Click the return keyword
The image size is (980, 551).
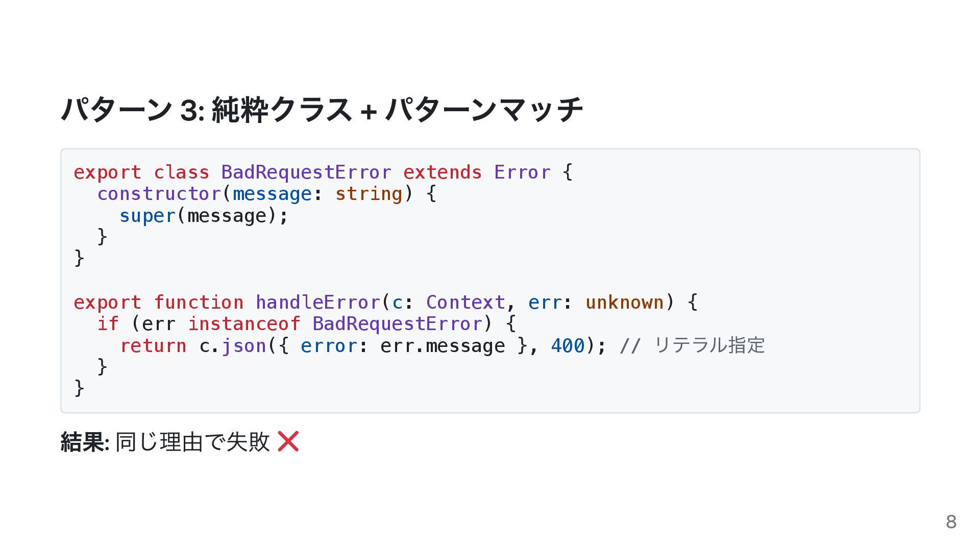click(153, 345)
